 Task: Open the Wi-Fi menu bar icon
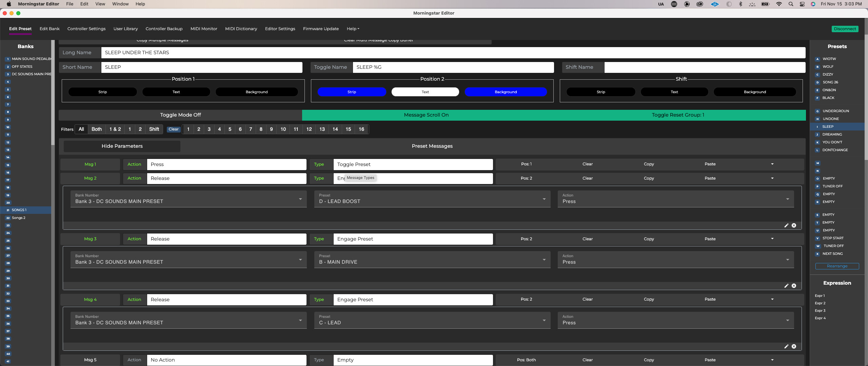pyautogui.click(x=779, y=4)
